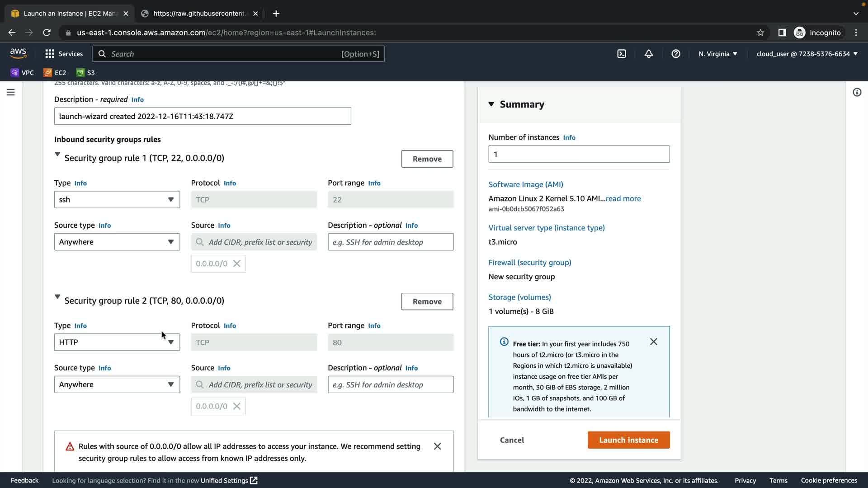Collapse the Summary panel
Screen dimensions: 868x488
(x=491, y=104)
